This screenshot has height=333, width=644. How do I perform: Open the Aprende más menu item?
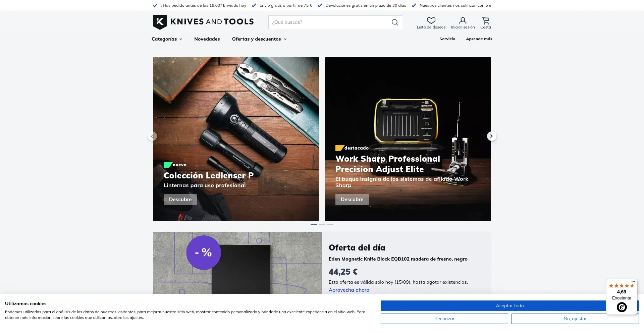coord(479,39)
